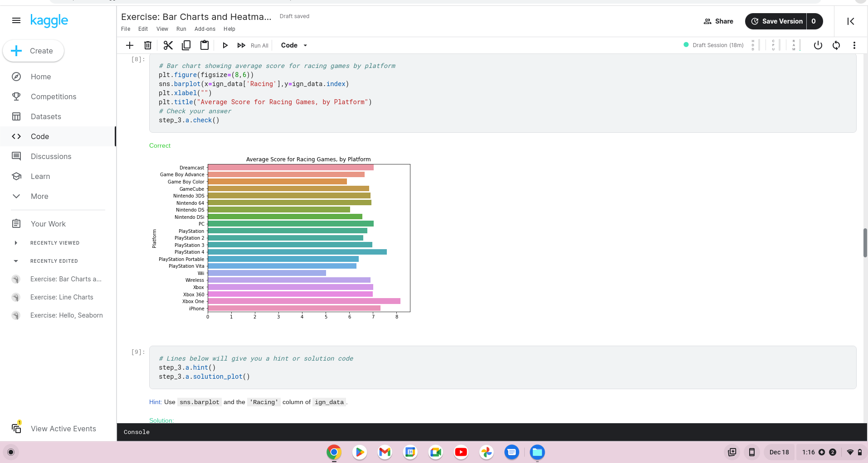
Task: Click Draft Session status indicator
Action: [714, 45]
